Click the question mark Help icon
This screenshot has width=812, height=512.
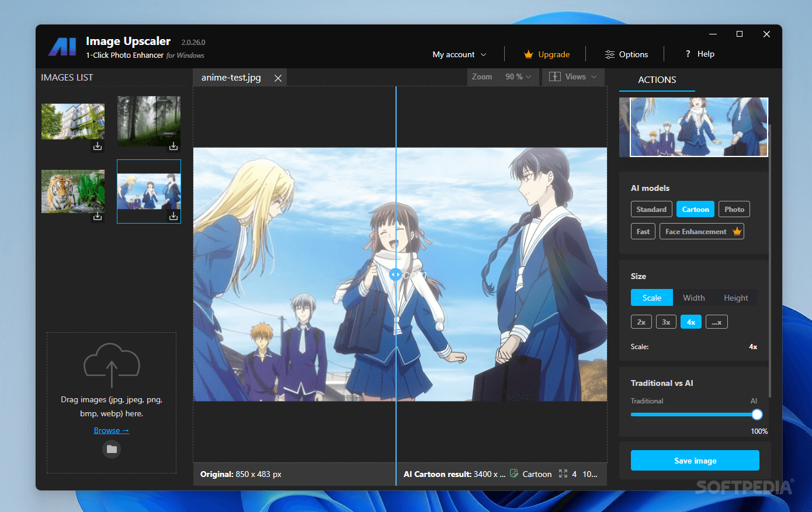[x=688, y=54]
